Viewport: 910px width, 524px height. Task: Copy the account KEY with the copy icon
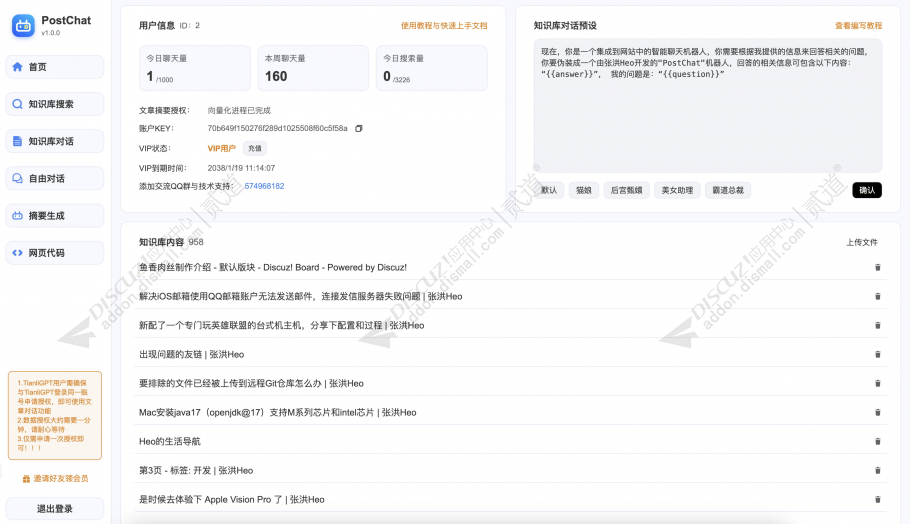click(x=359, y=128)
